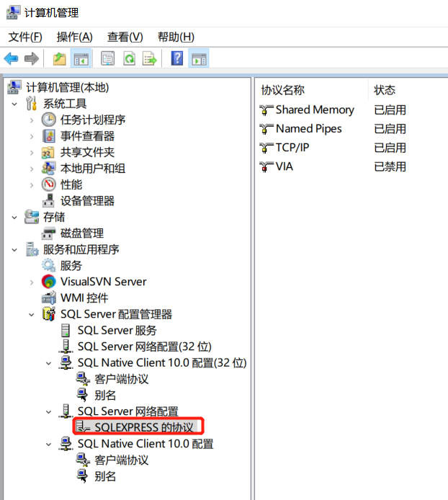Collapse the SQL Server 配置管理器 node
This screenshot has width=448, height=500.
(x=32, y=315)
